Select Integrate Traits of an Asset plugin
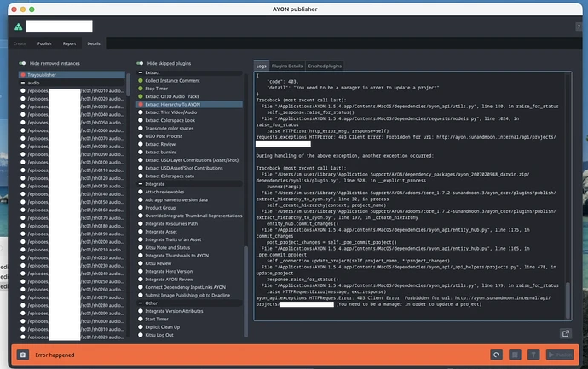 pos(189,239)
